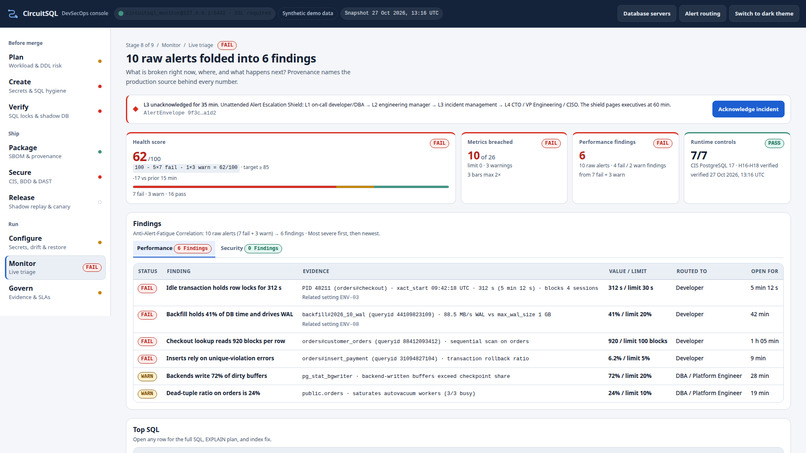Navigate to the Secure stage
Screen dimensions: 806x453
(x=55, y=176)
